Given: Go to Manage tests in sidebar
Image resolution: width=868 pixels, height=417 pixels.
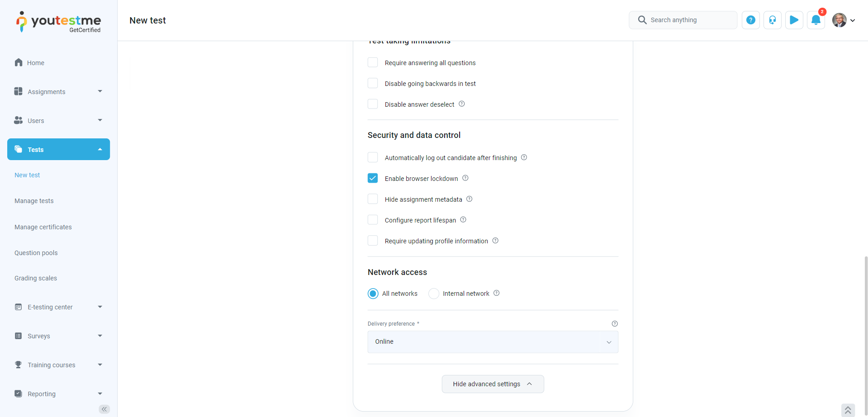Looking at the screenshot, I should [x=34, y=201].
